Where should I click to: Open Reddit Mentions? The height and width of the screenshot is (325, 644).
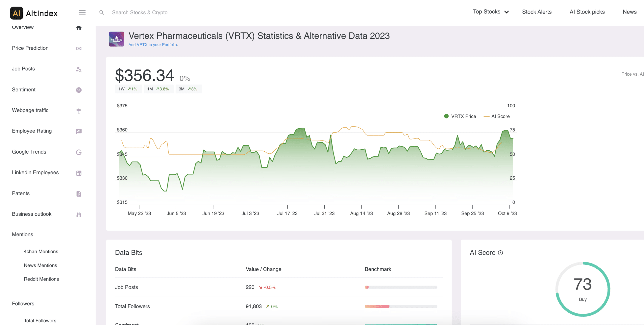coord(42,279)
